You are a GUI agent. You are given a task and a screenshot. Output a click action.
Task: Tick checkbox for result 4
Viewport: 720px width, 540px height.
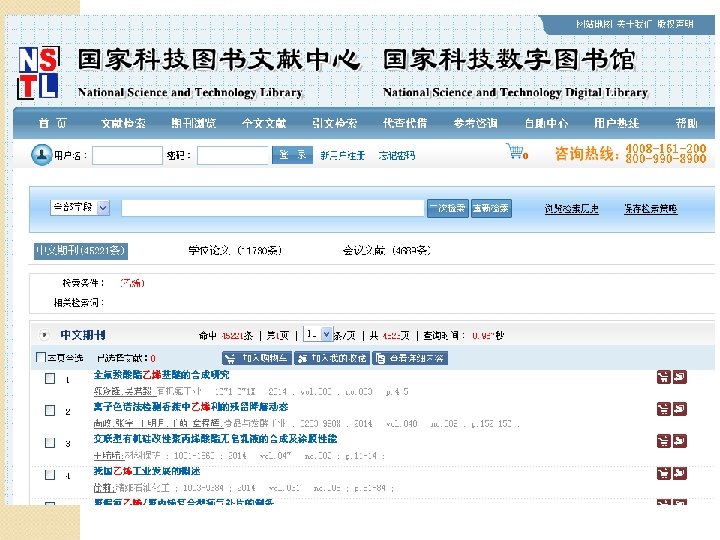(x=50, y=474)
